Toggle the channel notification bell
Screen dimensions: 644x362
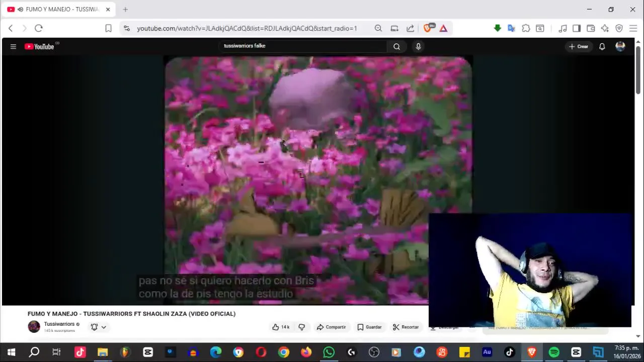94,327
